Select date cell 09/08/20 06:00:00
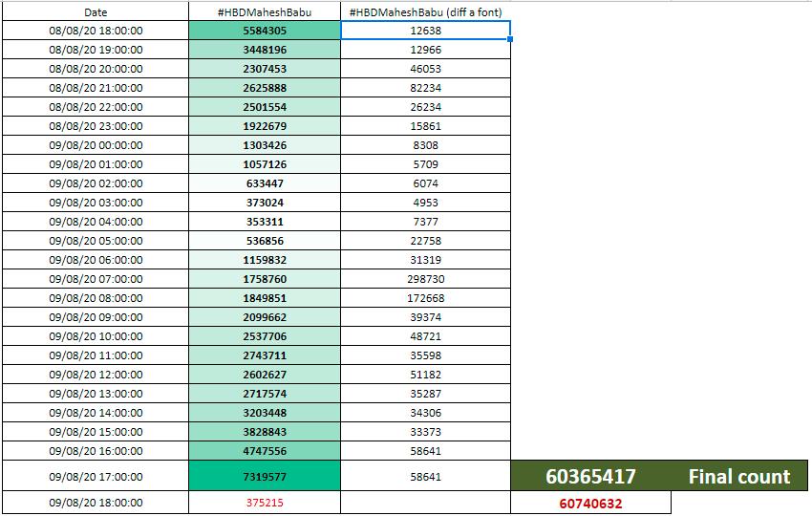This screenshot has height=516, width=812. pos(96,260)
